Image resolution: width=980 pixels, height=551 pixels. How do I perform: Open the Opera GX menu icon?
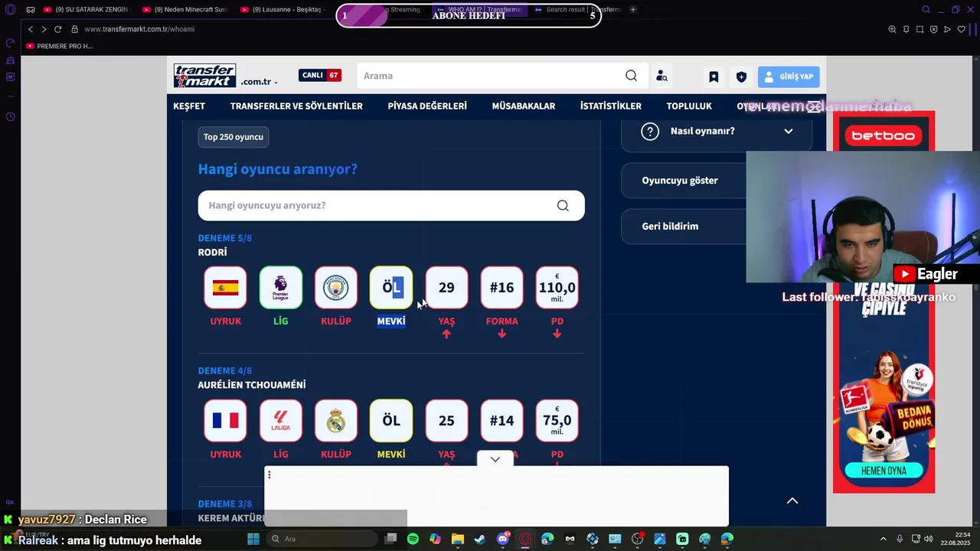10,9
